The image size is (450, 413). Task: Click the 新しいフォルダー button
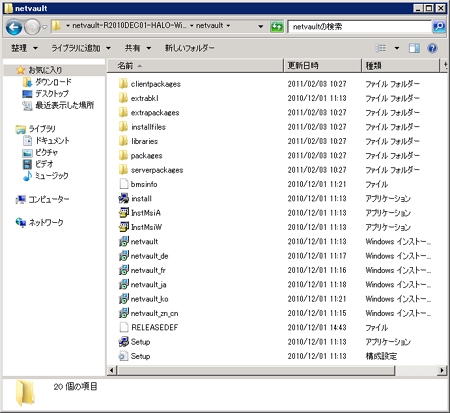pos(189,48)
